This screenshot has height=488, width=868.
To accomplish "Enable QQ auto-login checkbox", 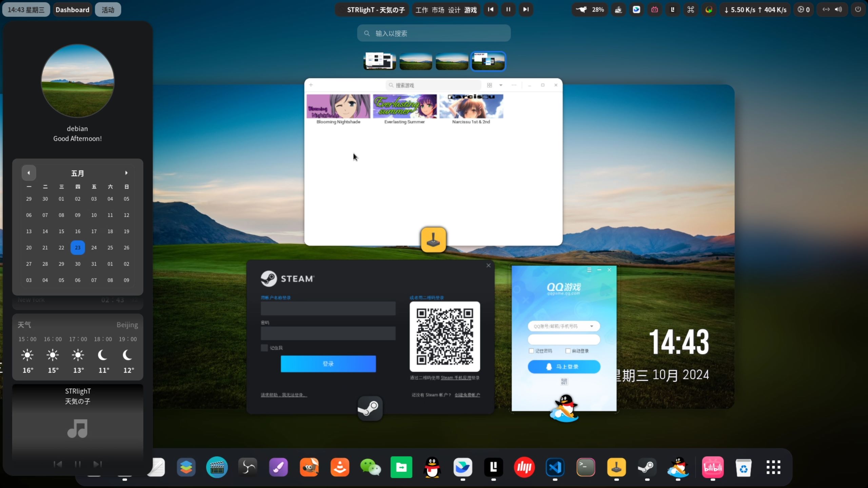I will 568,351.
